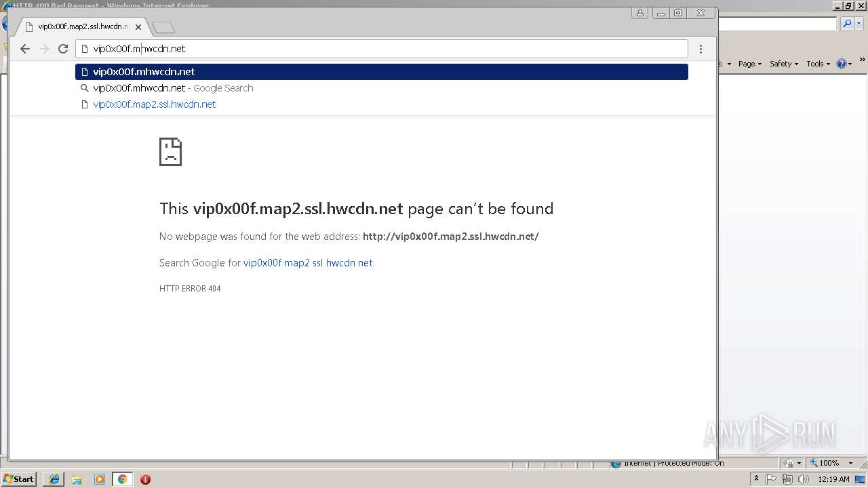Go back using Chrome's back arrow
Screen dimensions: 868x488
tap(25, 49)
